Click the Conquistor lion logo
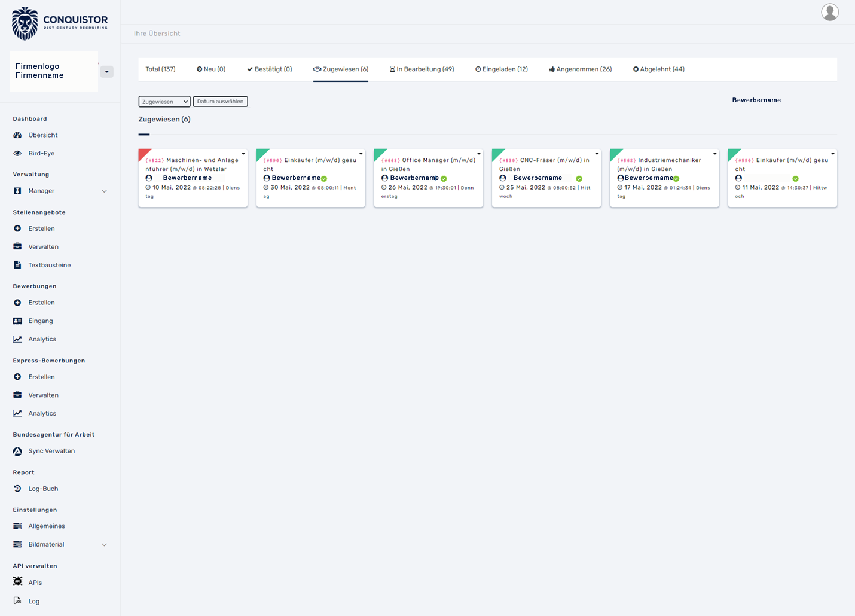 [25, 24]
